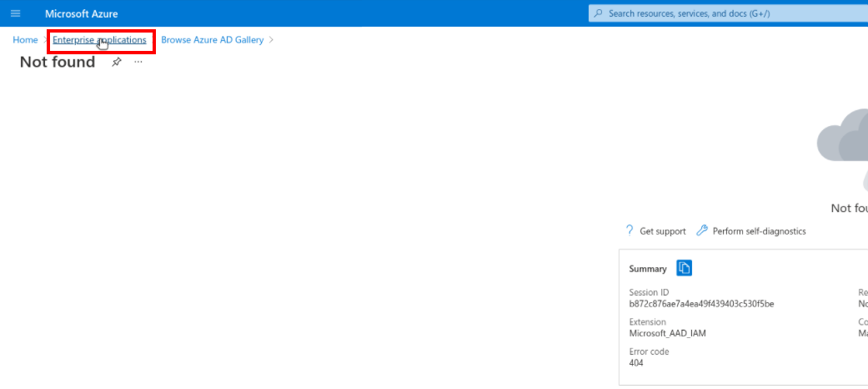
Task: Open Enterprise applications breadcrumb
Action: click(x=100, y=40)
